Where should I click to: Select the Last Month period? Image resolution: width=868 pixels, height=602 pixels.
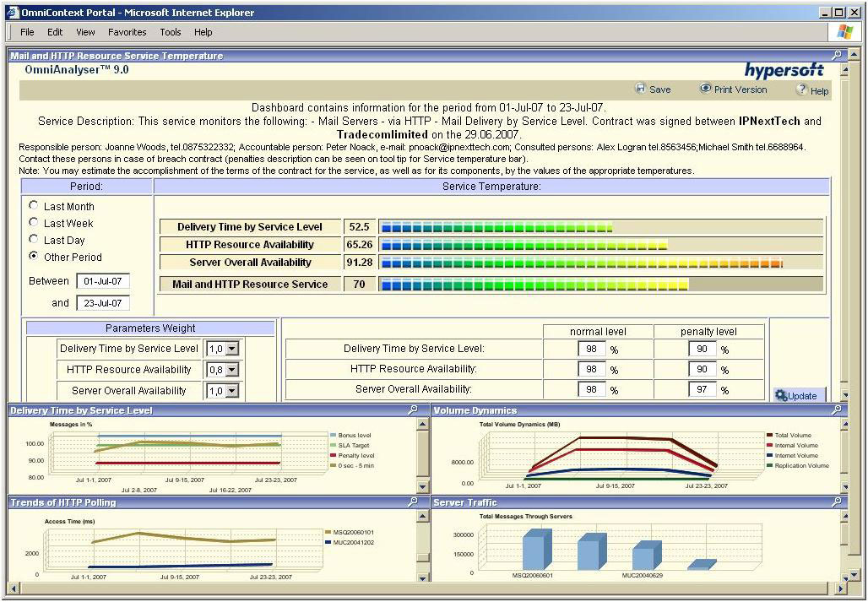[34, 205]
